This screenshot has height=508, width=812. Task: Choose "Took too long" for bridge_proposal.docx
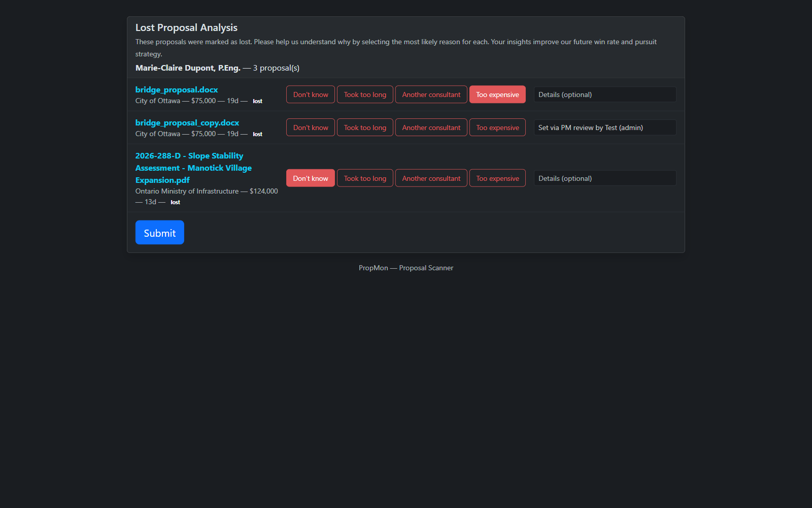[365, 94]
